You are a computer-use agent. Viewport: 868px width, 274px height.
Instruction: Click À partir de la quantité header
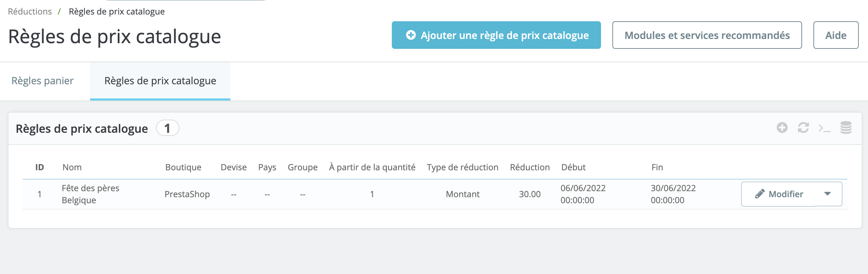click(x=372, y=167)
